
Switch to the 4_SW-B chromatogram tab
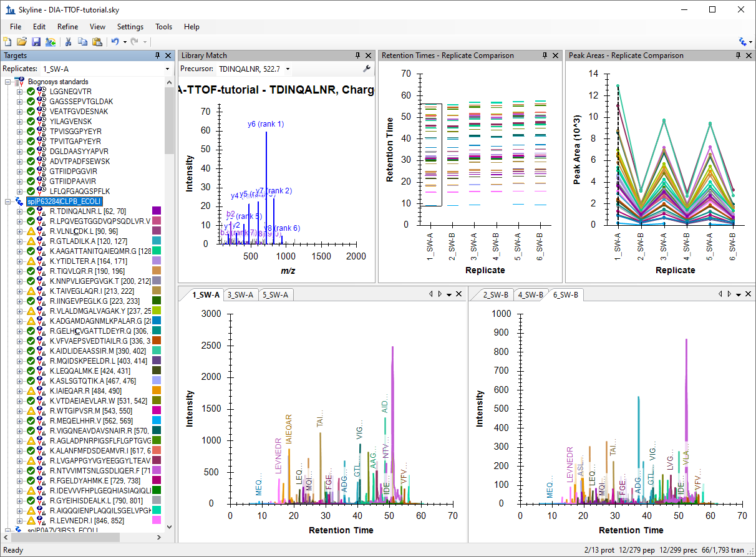[530, 295]
